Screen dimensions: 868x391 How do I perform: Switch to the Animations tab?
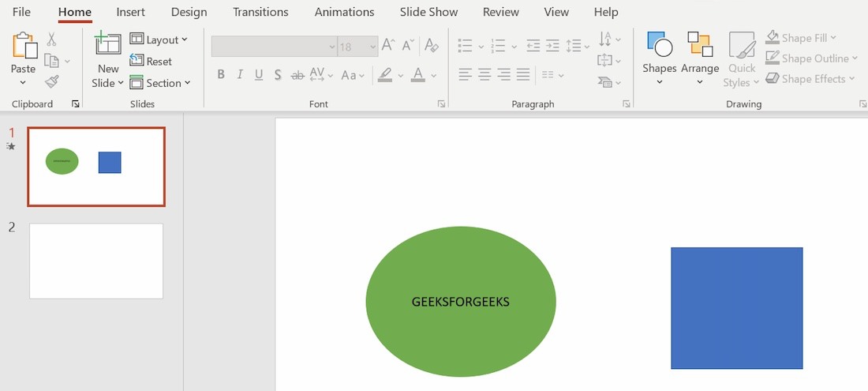pyautogui.click(x=344, y=12)
